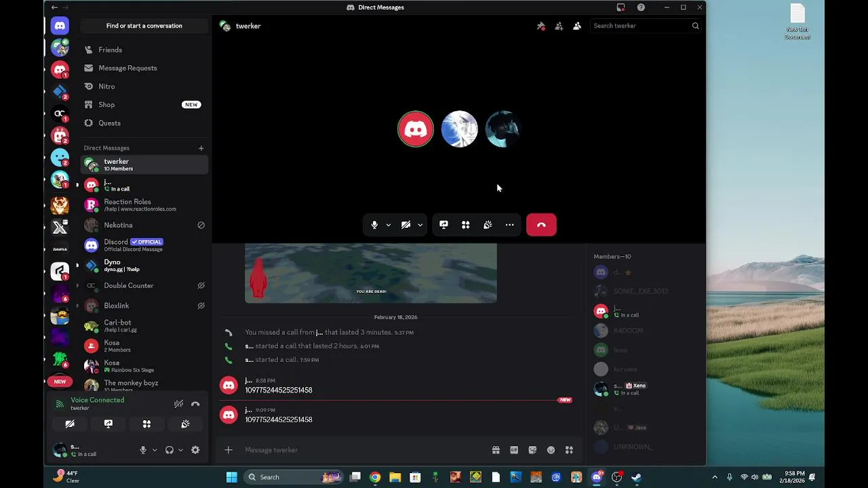868x488 pixels.
Task: Launch activity from voice panel
Action: (146, 424)
